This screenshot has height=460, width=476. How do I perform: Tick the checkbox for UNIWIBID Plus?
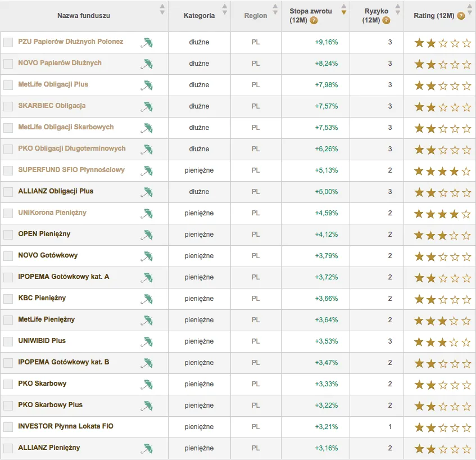point(8,341)
